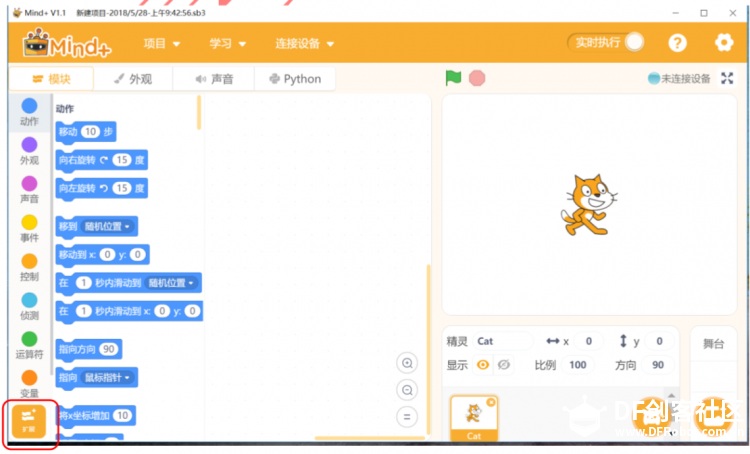Click the Mind+ logo
Screen dimensions: 750x454
tap(67, 43)
